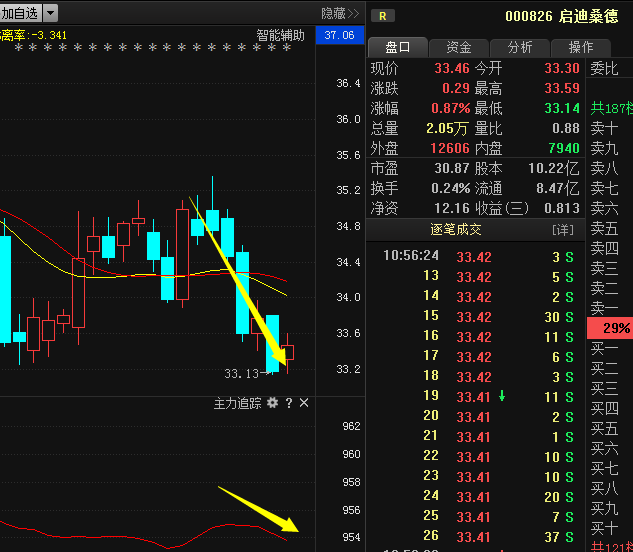Click the 最低 value 33.14
The height and width of the screenshot is (552, 633).
click(x=562, y=108)
